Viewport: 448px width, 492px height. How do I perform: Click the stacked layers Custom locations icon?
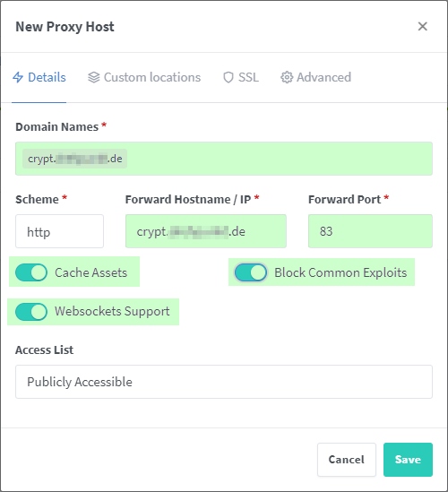(93, 77)
